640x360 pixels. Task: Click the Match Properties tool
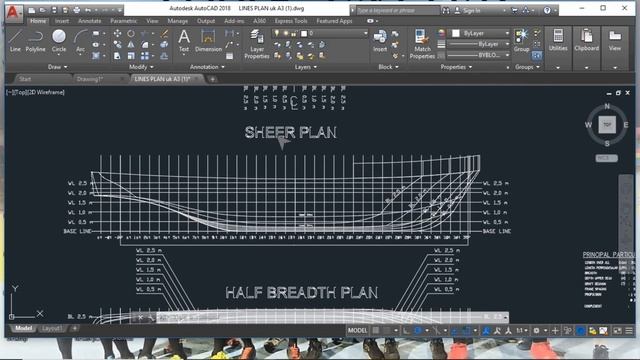(422, 44)
